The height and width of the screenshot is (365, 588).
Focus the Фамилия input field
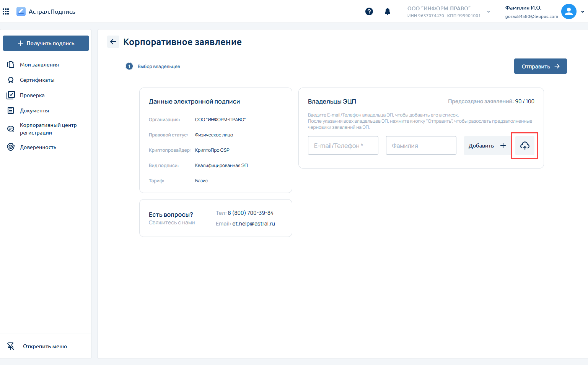pos(421,146)
